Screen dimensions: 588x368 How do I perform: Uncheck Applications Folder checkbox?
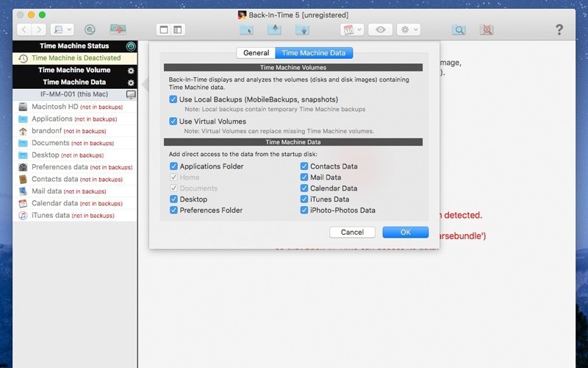[173, 166]
